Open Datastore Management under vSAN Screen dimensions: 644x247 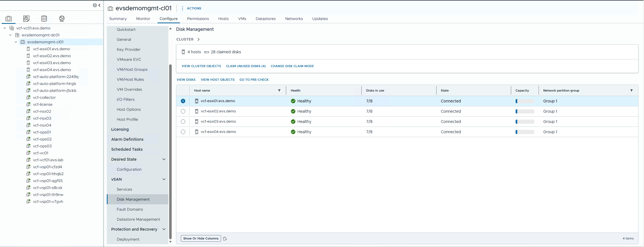coord(138,219)
